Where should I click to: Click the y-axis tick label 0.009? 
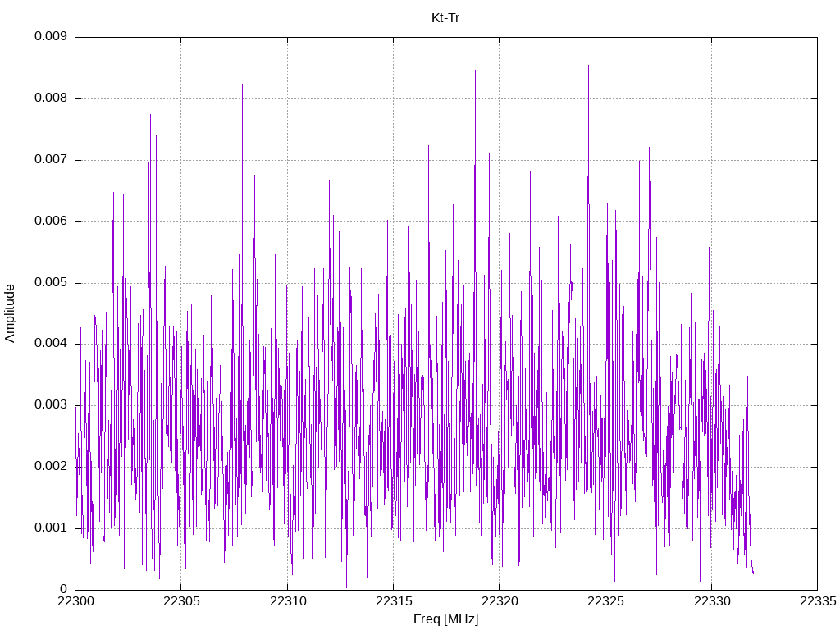[x=51, y=36]
